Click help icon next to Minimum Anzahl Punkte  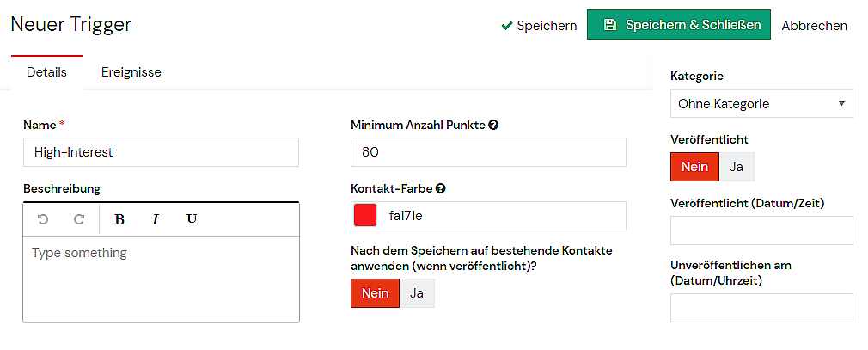[494, 126]
